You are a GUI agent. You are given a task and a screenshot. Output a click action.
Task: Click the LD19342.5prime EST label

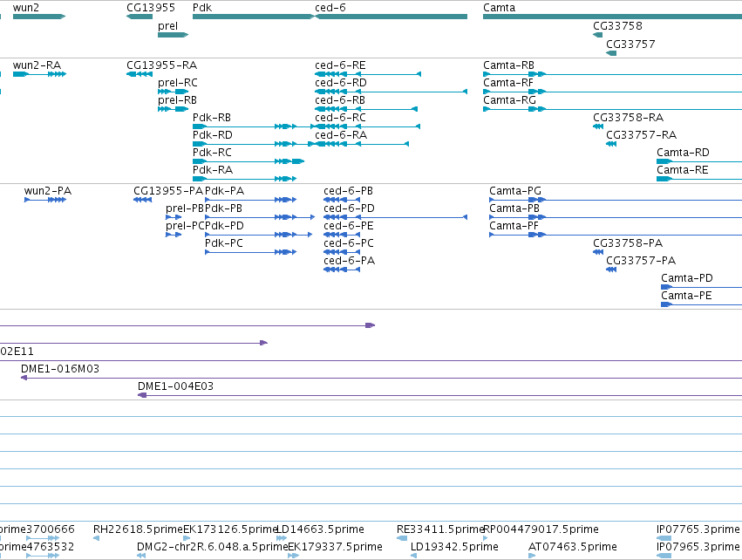454,547
